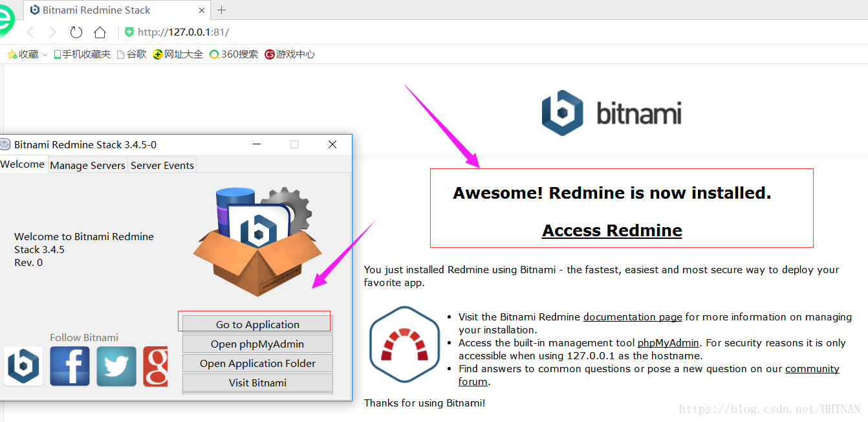Click the 'Welcome to Bitnami Redmine Stack 3.4.5' text
The image size is (868, 422).
point(84,243)
